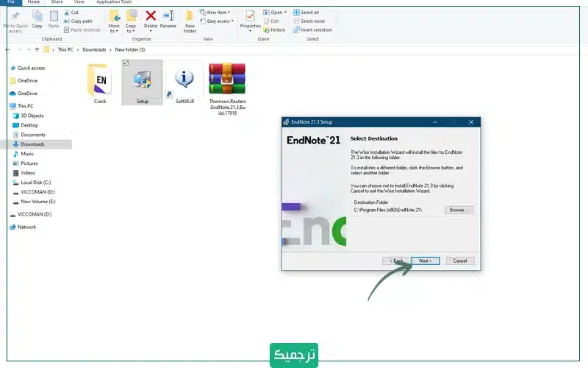Click Downloads in address bar path
This screenshot has height=368, width=588.
[x=94, y=49]
